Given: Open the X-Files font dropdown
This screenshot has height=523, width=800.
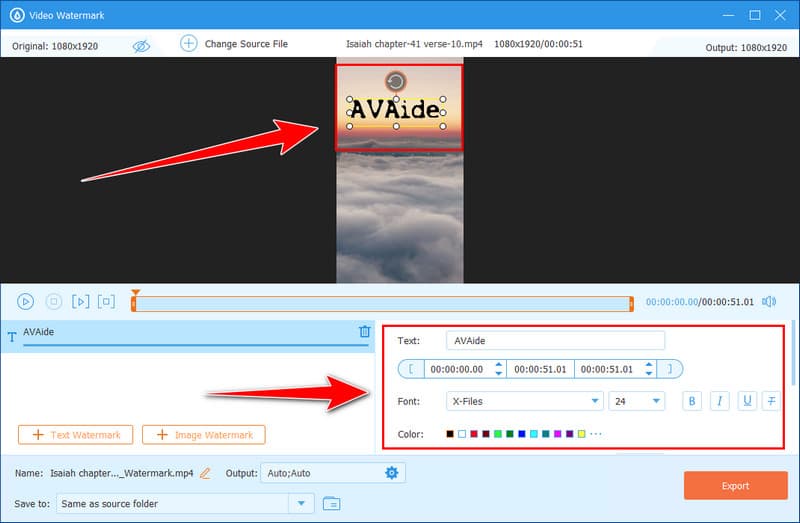Looking at the screenshot, I should [x=524, y=401].
